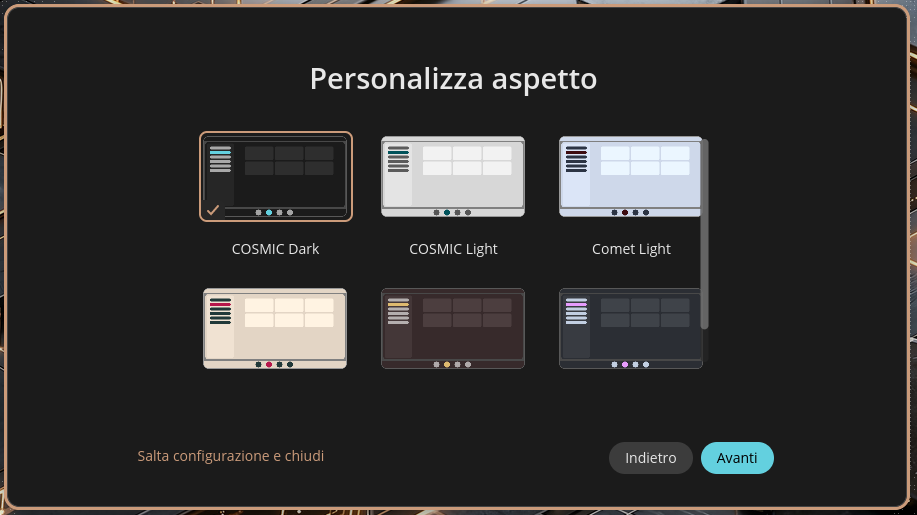Click the Personalizza aspetto heading
Image resolution: width=917 pixels, height=515 pixels.
[x=453, y=79]
